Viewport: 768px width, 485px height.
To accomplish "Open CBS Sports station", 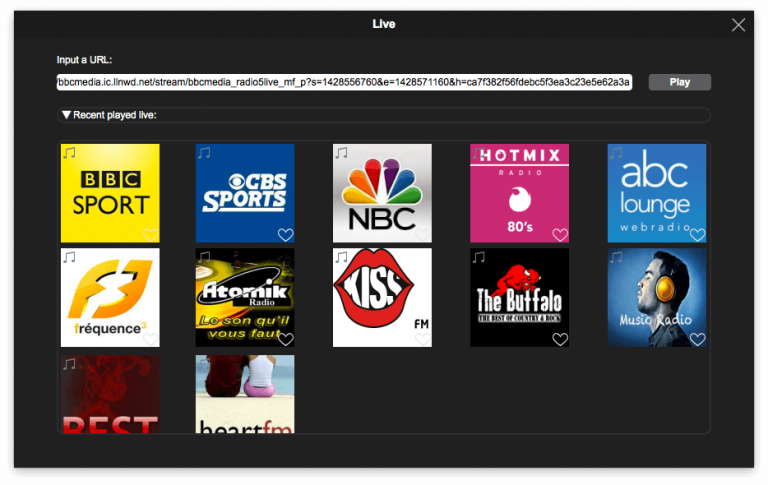I will 245,193.
